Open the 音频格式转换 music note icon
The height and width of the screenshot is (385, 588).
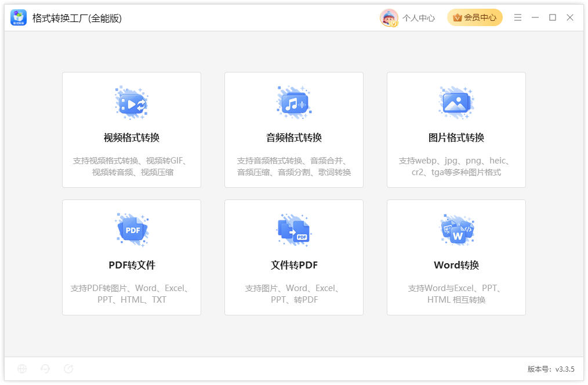[x=294, y=103]
